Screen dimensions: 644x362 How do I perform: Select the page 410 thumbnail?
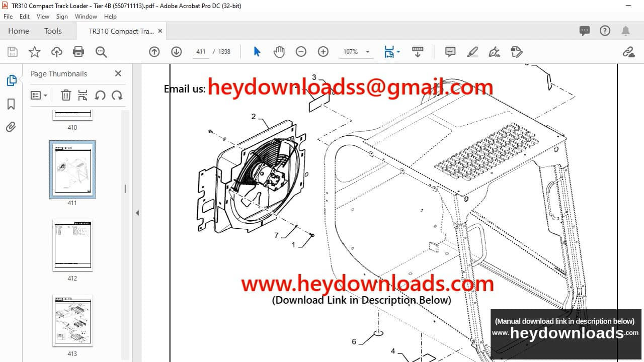tap(72, 115)
